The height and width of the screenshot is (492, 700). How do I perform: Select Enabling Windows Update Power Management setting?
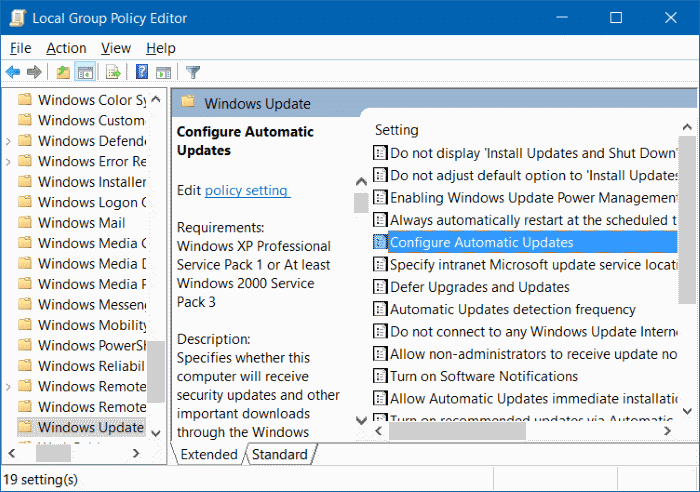(525, 198)
